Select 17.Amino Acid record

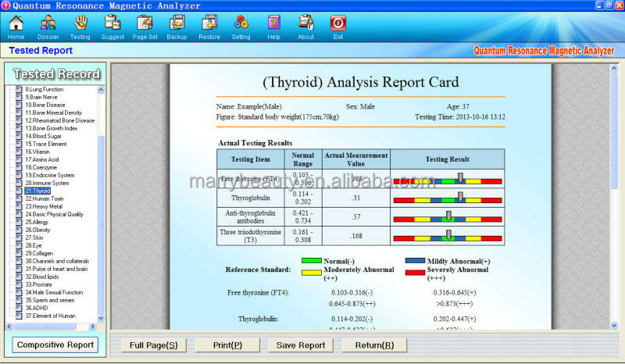(42, 159)
